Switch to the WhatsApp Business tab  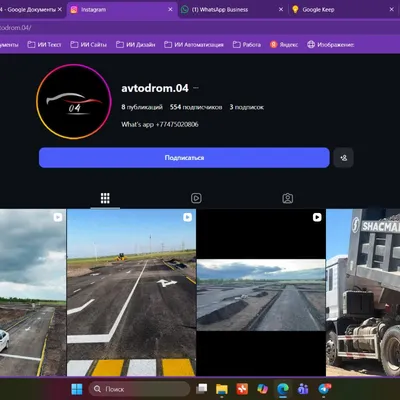coord(233,10)
